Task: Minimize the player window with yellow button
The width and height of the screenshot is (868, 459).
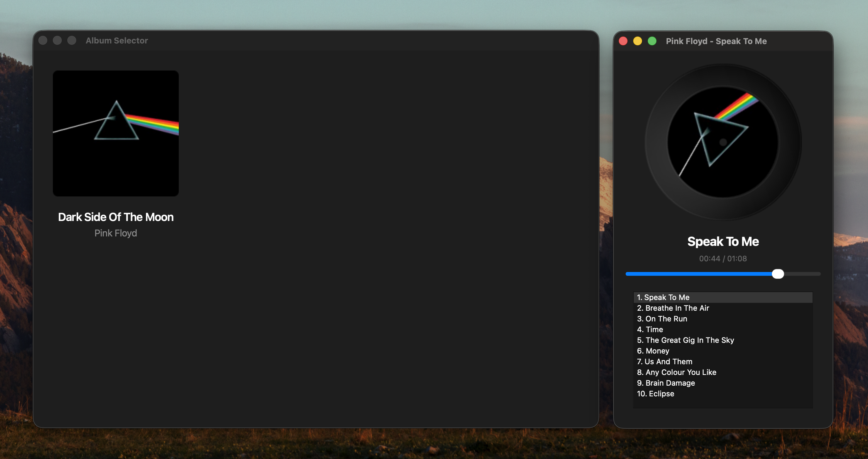Action: (638, 41)
